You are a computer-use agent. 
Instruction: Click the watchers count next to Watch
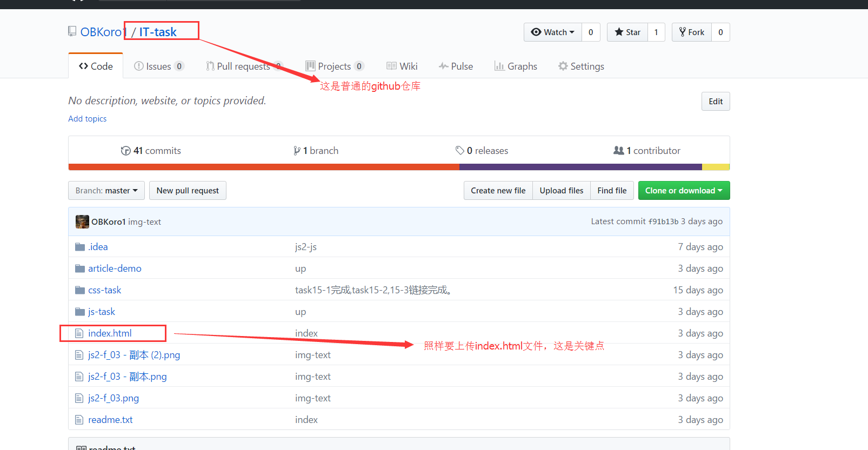click(x=591, y=32)
